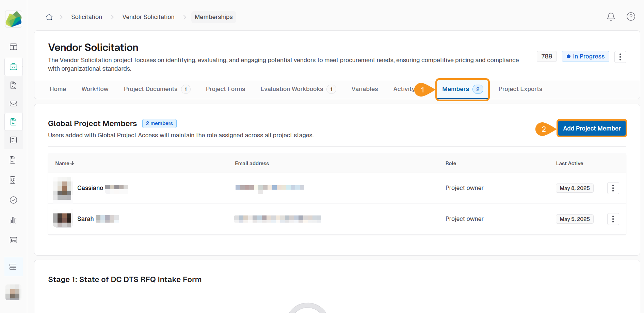The width and height of the screenshot is (644, 313).
Task: Open the row actions menu for Cassiano
Action: click(x=613, y=188)
